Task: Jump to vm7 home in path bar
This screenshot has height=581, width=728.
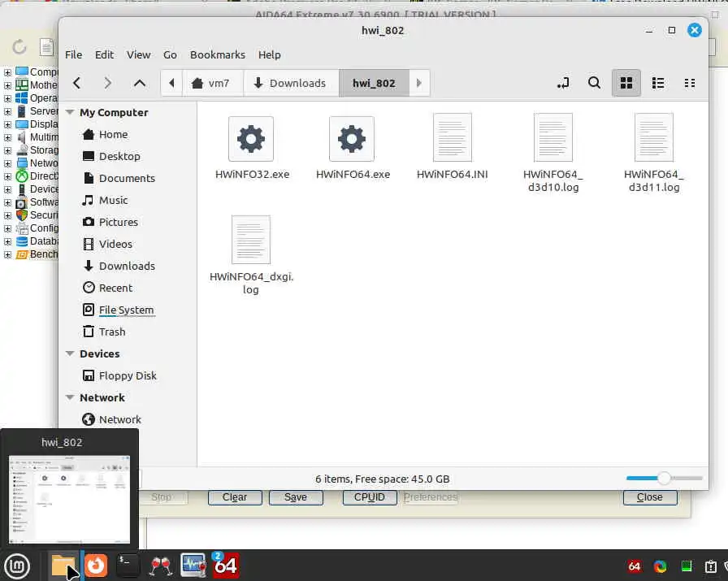Action: pyautogui.click(x=212, y=83)
